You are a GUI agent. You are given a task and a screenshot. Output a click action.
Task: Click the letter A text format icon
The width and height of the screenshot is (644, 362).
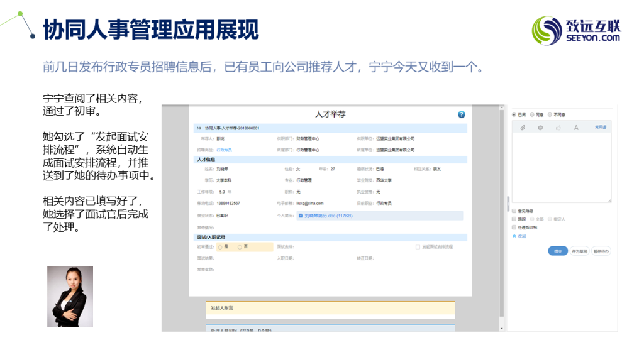(x=575, y=128)
